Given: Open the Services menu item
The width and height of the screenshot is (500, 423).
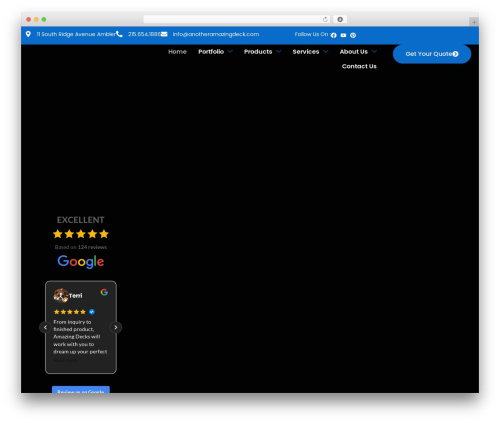Looking at the screenshot, I should [x=306, y=52].
